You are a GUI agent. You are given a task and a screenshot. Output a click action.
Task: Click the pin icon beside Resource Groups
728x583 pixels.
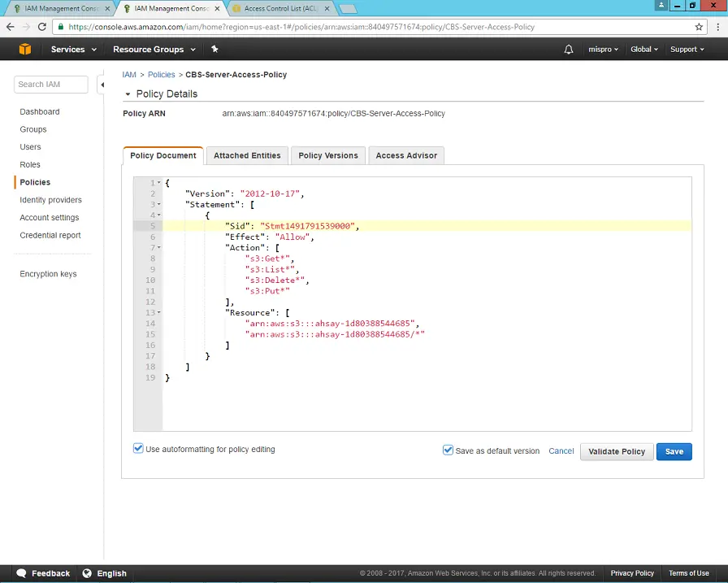(214, 49)
